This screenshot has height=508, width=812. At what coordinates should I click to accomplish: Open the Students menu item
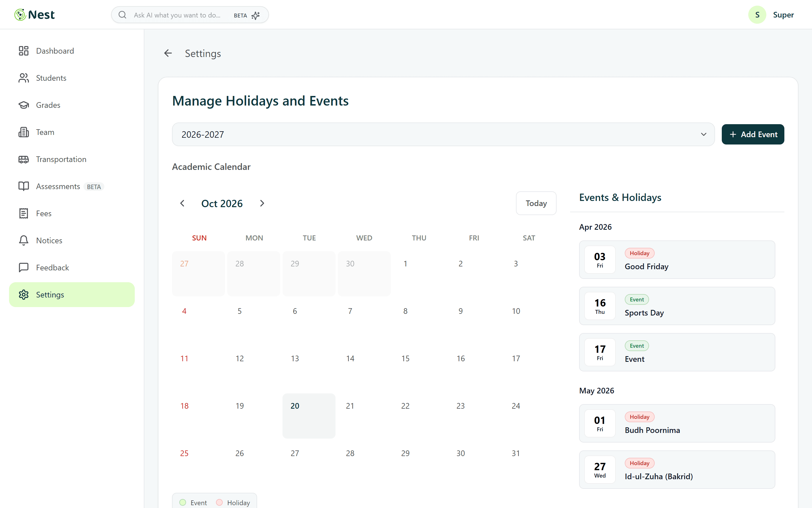pyautogui.click(x=72, y=78)
